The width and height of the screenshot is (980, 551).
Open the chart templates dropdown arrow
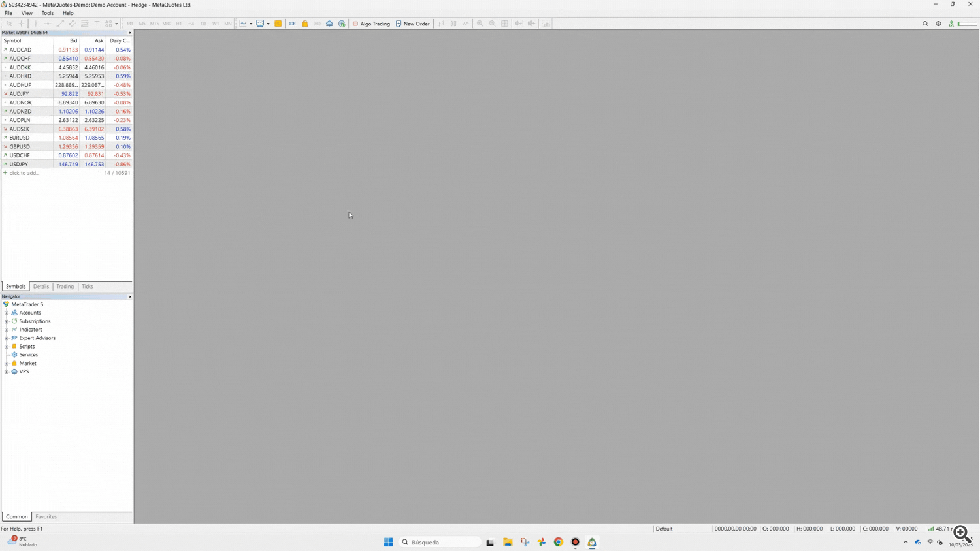click(x=268, y=24)
